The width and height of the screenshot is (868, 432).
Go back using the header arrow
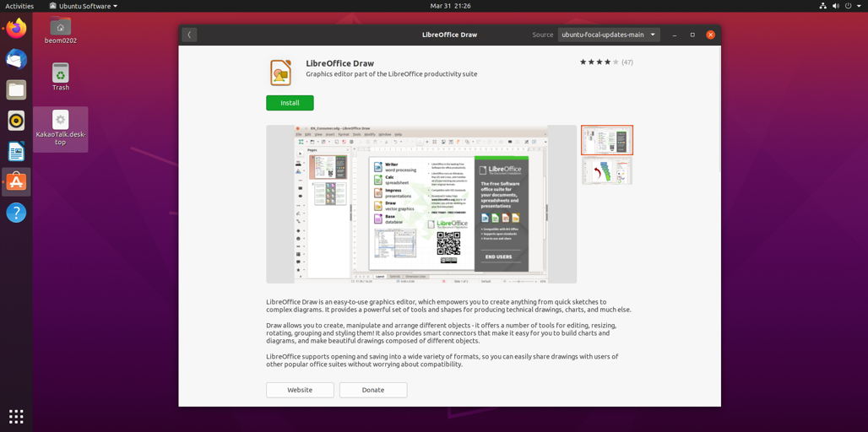pyautogui.click(x=189, y=35)
